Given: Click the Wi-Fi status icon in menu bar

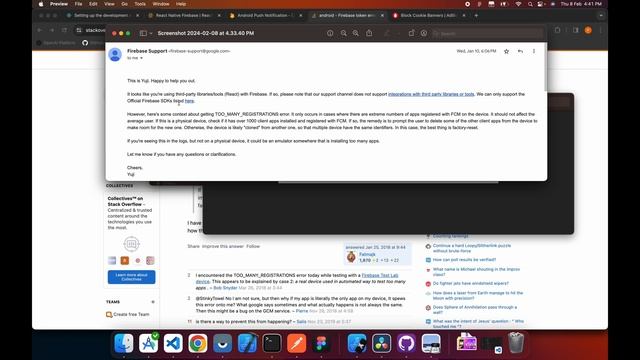Looking at the screenshot, I should pos(518,4).
